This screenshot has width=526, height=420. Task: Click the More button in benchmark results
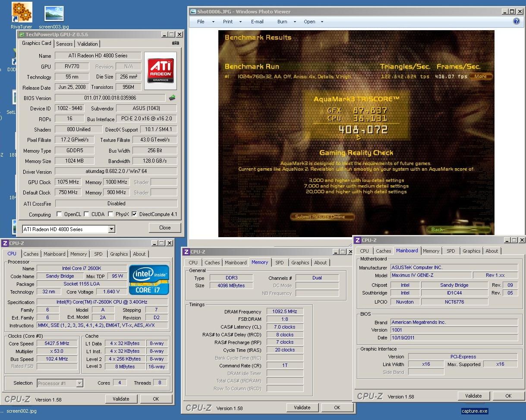[480, 76]
